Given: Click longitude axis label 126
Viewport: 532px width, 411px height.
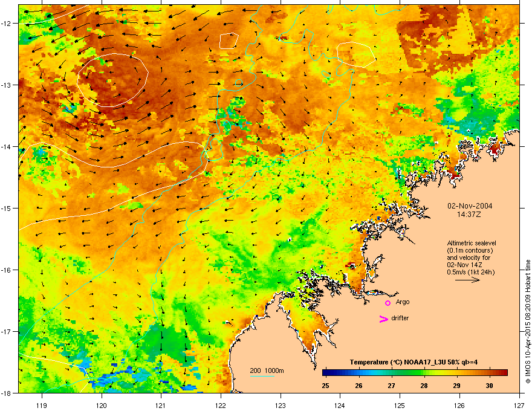Looking at the screenshot, I should [x=459, y=405].
